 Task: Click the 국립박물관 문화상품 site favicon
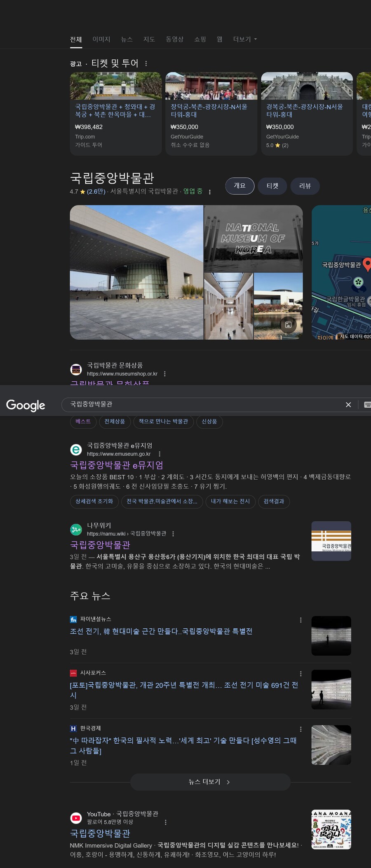pos(76,369)
